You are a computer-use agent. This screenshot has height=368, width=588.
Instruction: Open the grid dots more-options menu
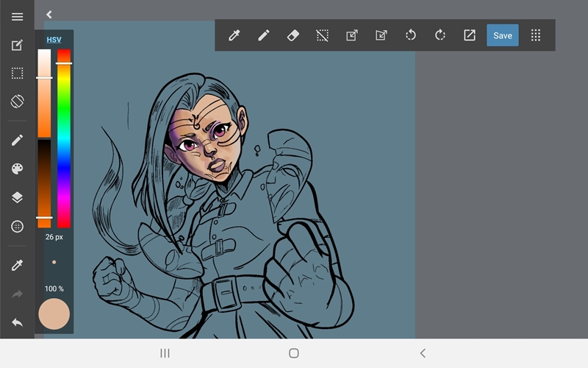pyautogui.click(x=536, y=35)
